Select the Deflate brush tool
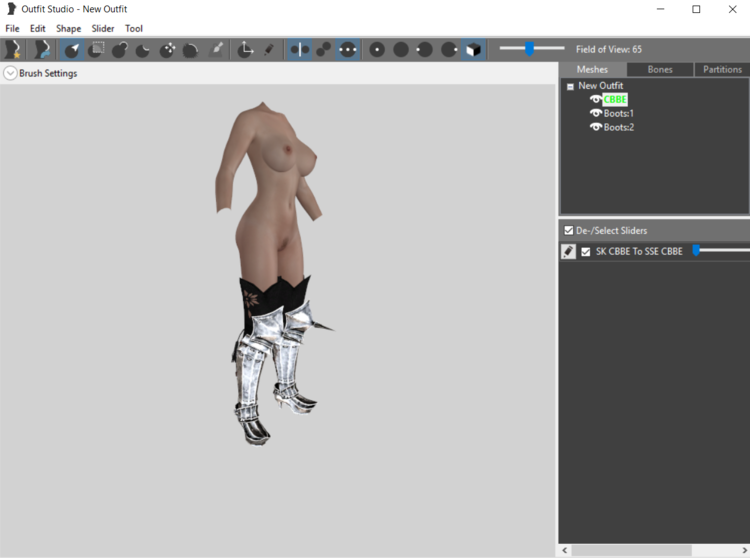Screen dimensions: 750x558 pyautogui.click(x=143, y=49)
